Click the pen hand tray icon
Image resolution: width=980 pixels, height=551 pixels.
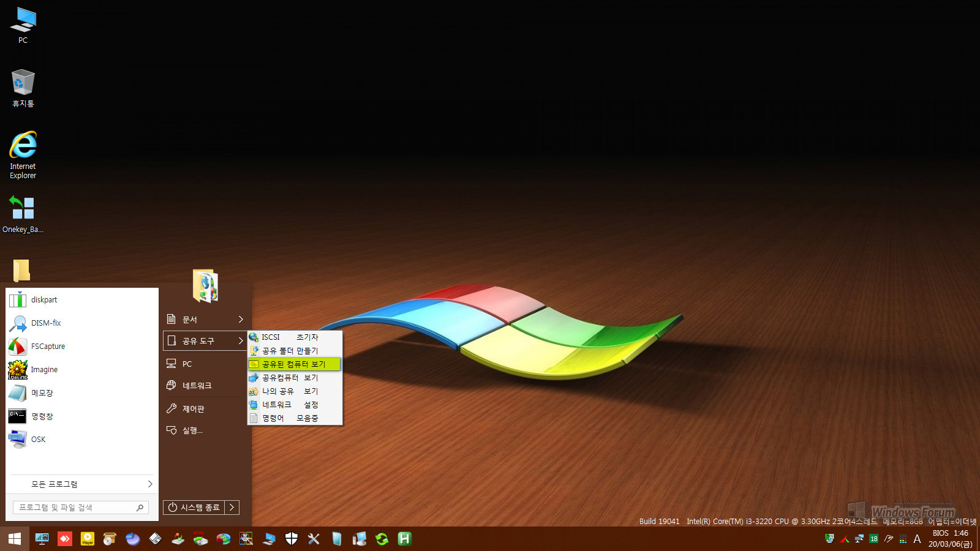[x=889, y=539]
